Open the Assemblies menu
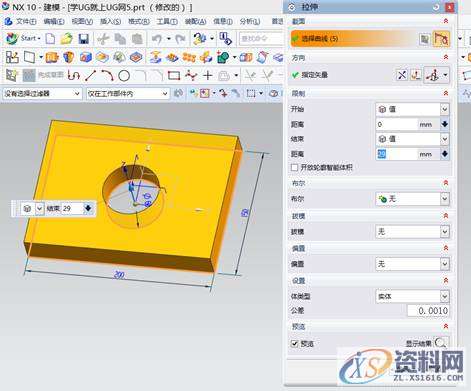 click(195, 22)
